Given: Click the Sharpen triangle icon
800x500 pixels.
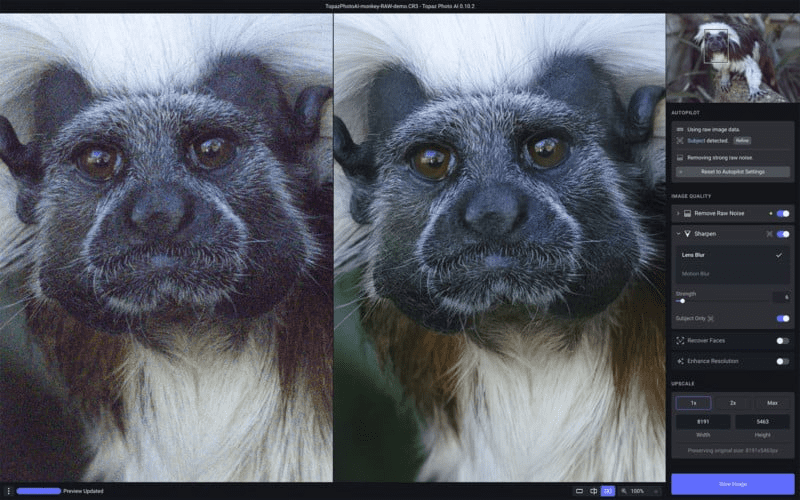Looking at the screenshot, I should click(688, 234).
